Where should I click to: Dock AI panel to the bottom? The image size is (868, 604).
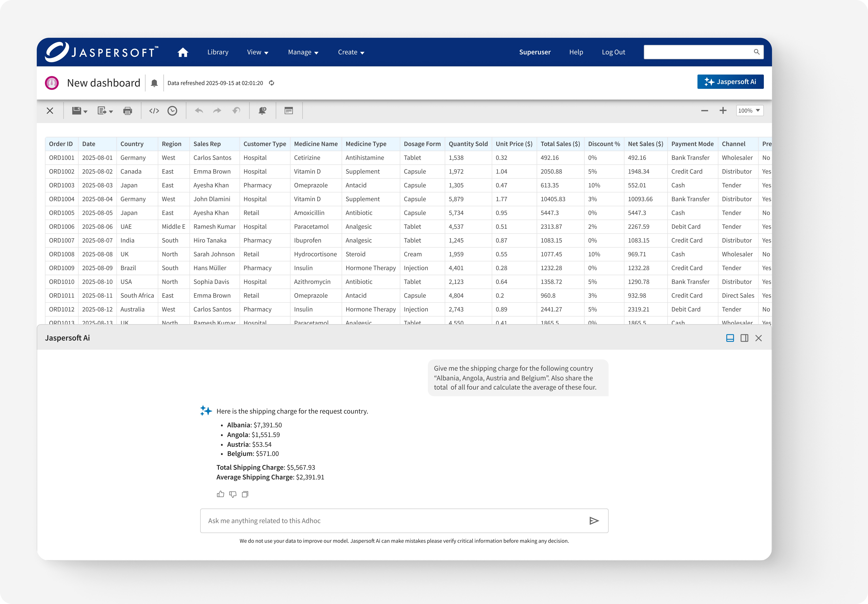tap(730, 338)
